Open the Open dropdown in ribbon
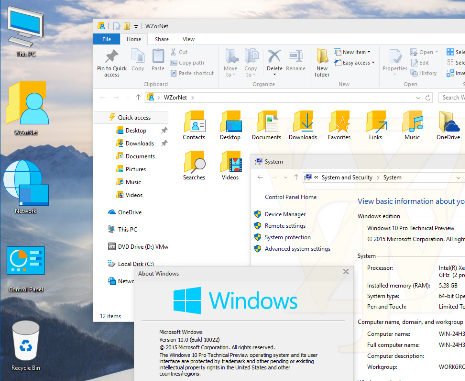The image size is (465, 381). click(424, 52)
